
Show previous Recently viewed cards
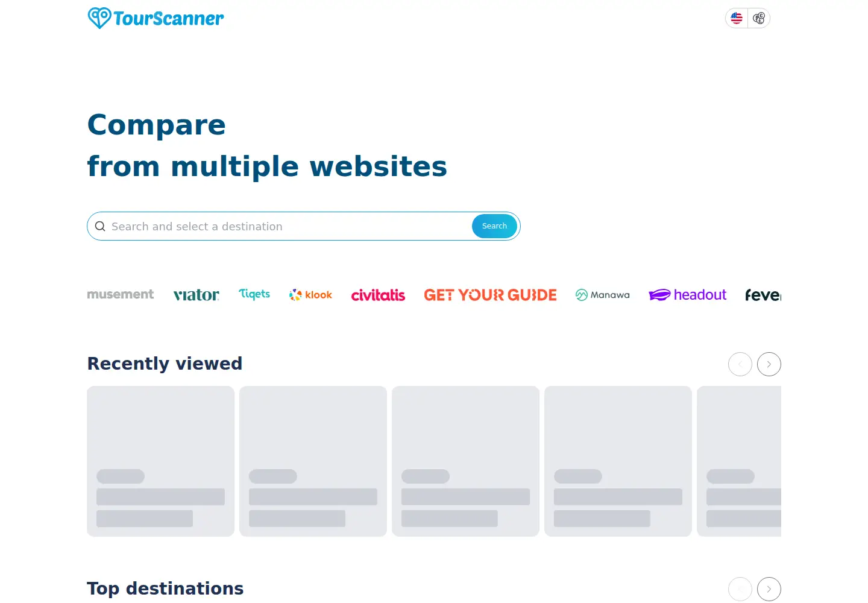(740, 364)
